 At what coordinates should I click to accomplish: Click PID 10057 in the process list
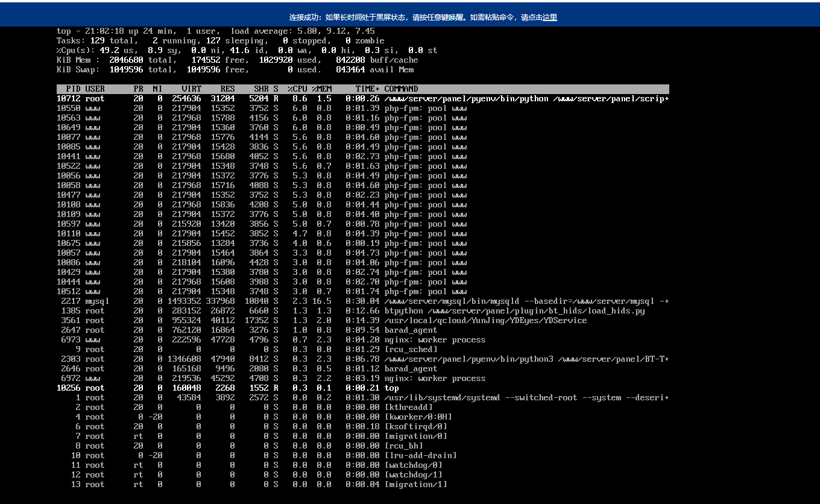pos(68,253)
